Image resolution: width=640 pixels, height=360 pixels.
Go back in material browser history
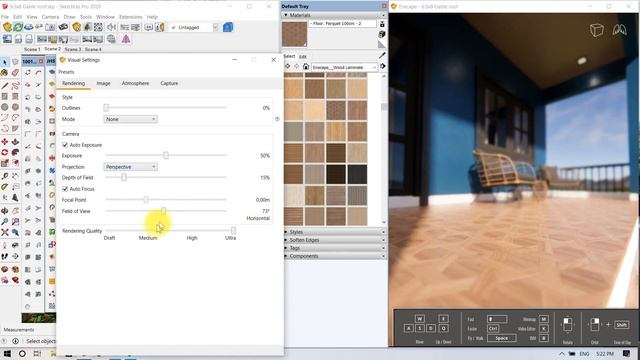tap(288, 66)
